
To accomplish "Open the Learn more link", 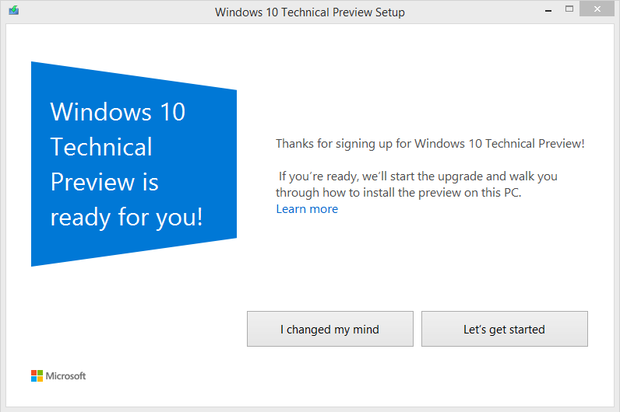I will point(307,209).
